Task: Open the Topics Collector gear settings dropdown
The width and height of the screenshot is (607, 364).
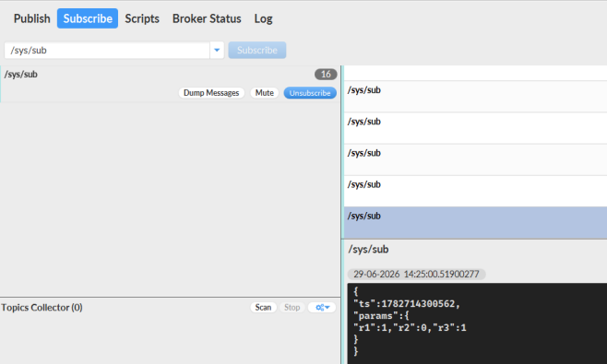Action: pyautogui.click(x=322, y=308)
